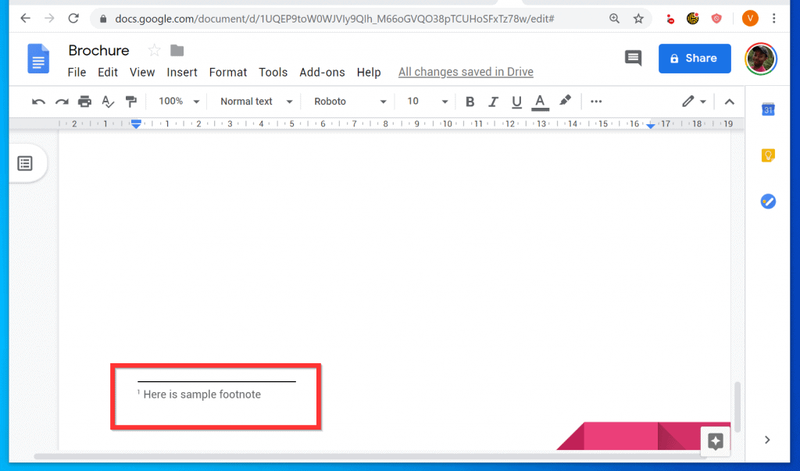Collapse the side panel with right chevron
Viewport: 800px width, 471px height.
point(767,439)
